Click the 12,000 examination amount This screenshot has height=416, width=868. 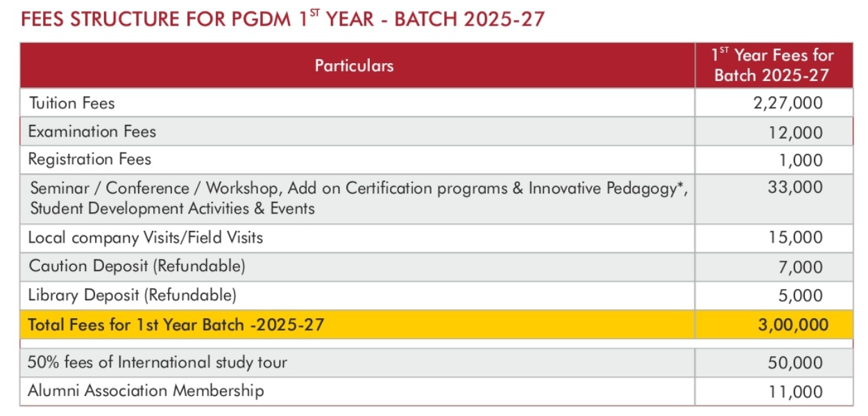point(795,132)
